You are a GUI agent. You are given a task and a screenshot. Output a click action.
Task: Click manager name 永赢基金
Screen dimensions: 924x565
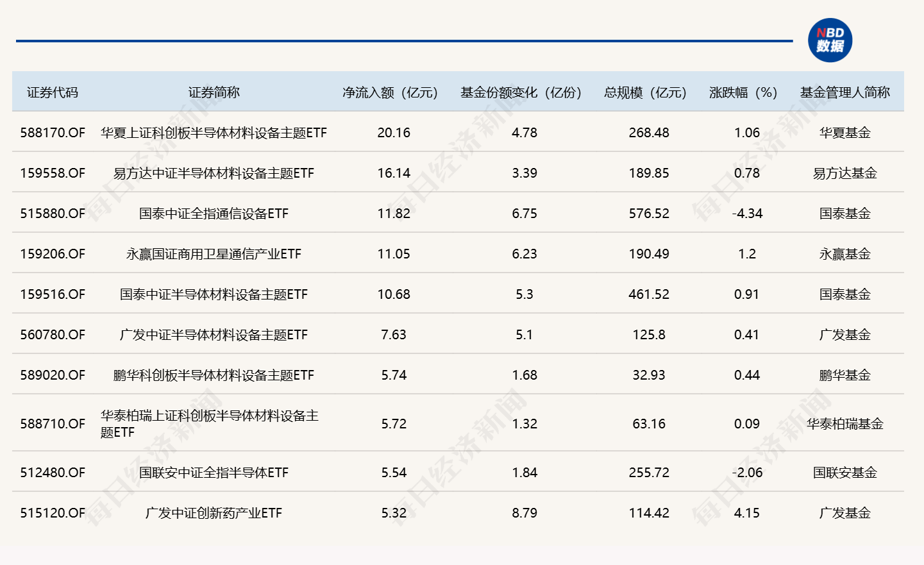(845, 254)
